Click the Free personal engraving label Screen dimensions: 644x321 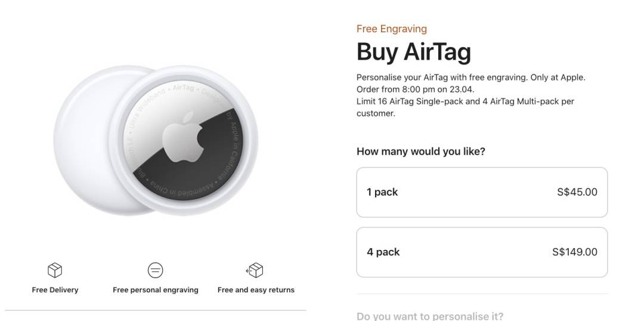[x=155, y=290]
